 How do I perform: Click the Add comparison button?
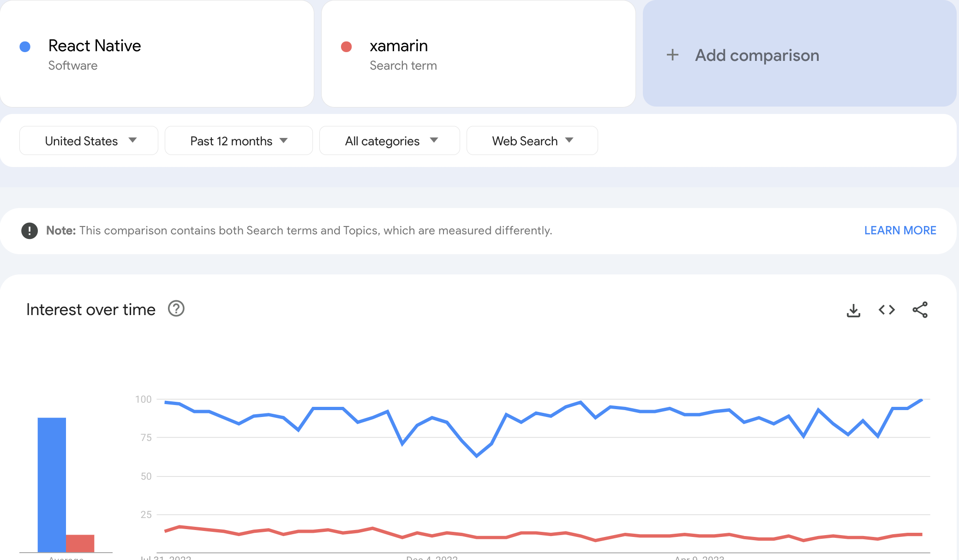[x=799, y=54]
